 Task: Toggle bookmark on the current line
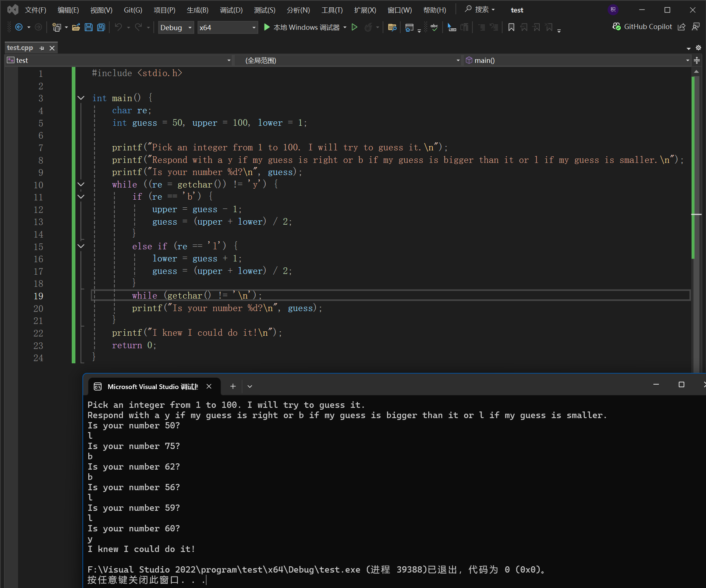point(511,27)
